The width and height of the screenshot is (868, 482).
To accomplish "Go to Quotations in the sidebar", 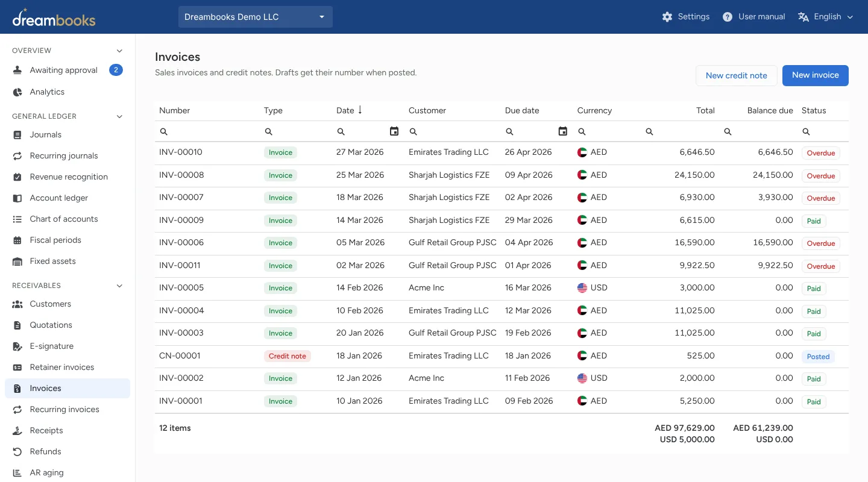I will tap(68, 325).
